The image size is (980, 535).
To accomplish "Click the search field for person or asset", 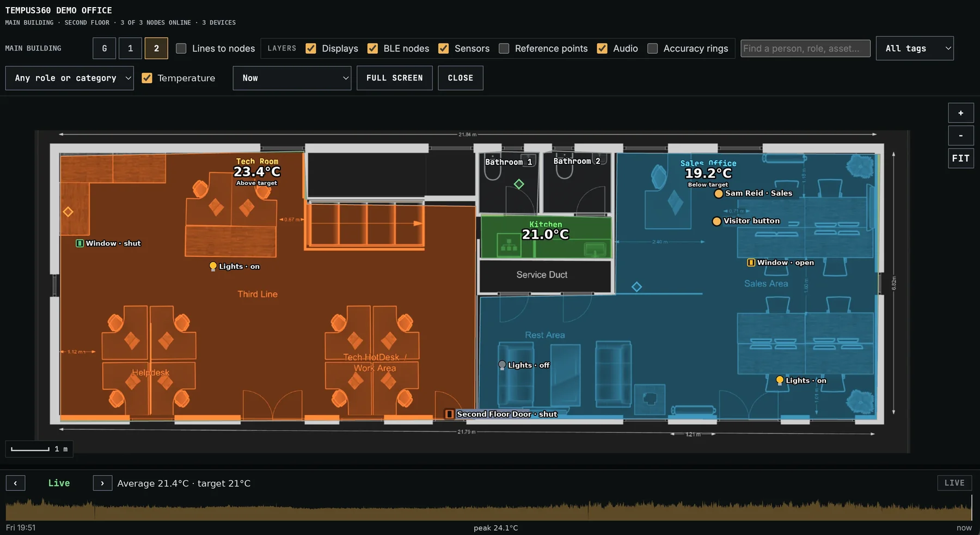I will pos(805,48).
